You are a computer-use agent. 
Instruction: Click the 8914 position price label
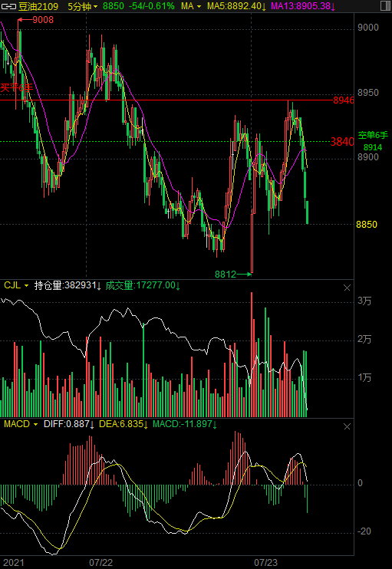[373, 147]
